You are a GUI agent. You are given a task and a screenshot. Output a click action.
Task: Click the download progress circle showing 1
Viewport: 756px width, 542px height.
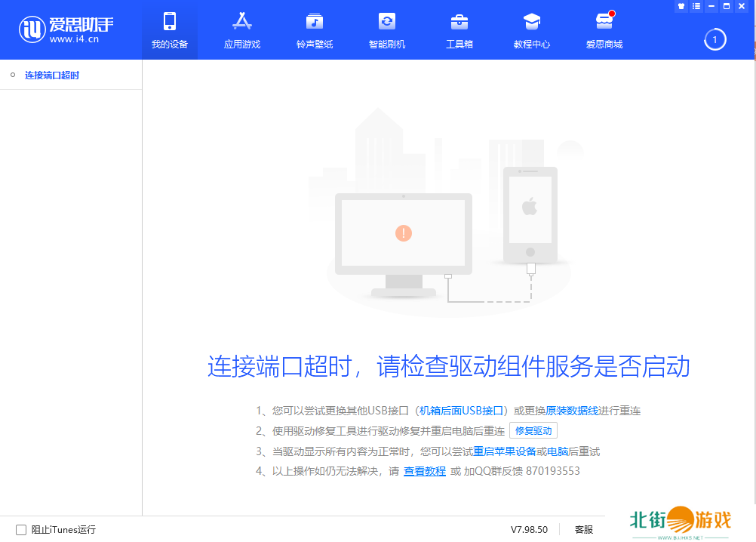coord(715,39)
